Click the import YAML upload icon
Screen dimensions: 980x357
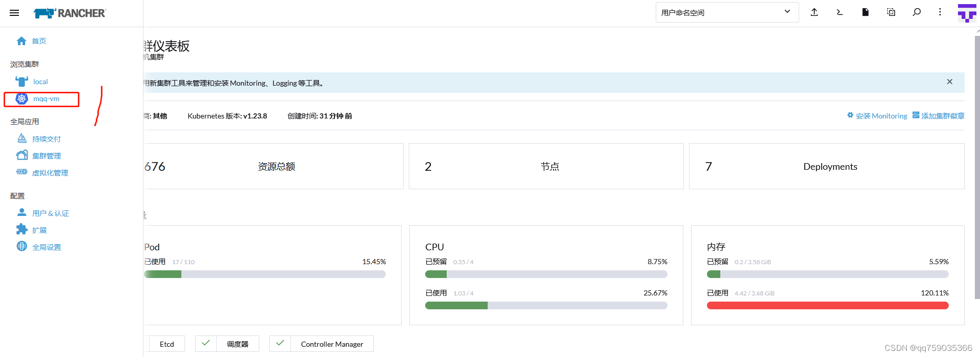point(814,12)
